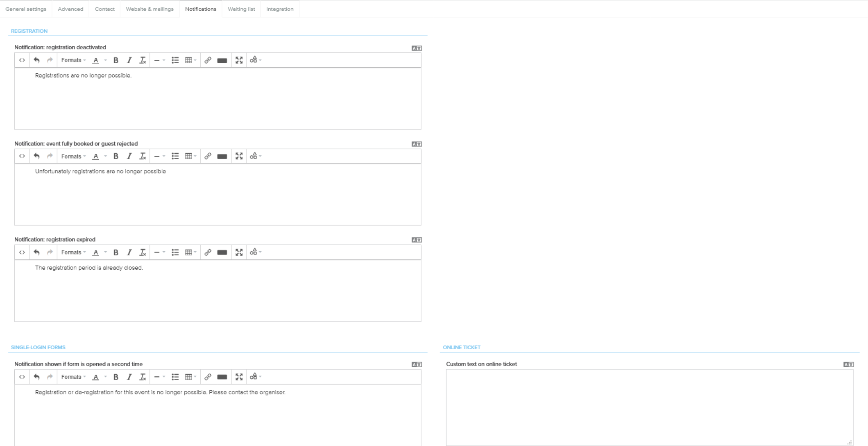
Task: Toggle italic in registration expired editor
Action: [129, 252]
